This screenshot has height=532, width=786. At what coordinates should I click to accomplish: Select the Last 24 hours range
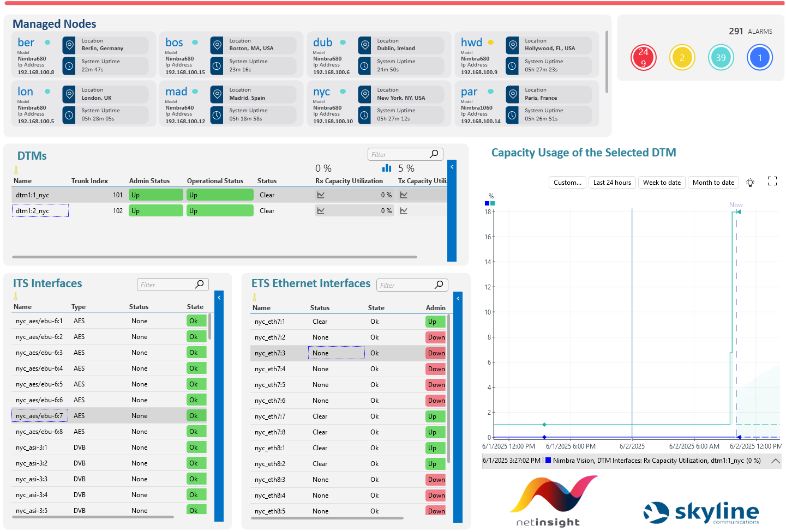(612, 183)
